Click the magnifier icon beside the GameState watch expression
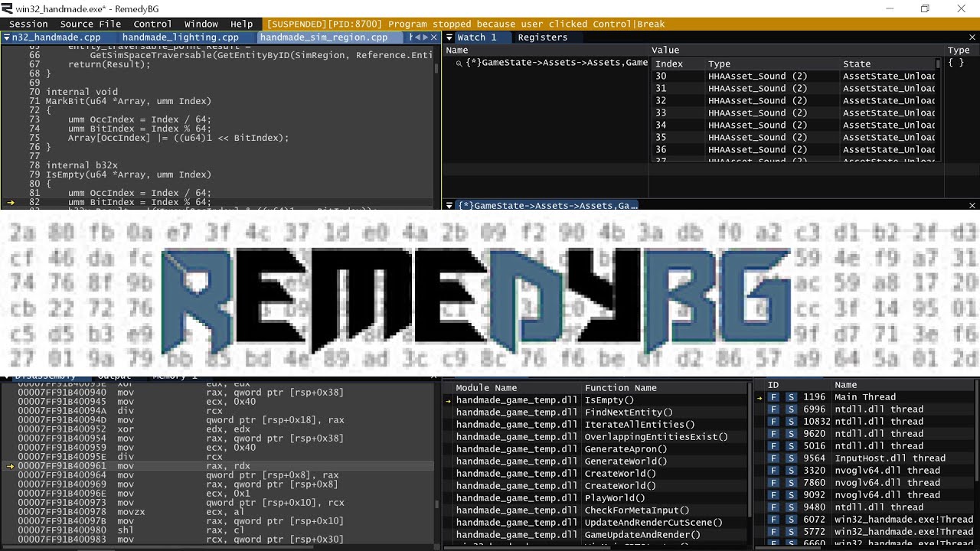 (459, 64)
